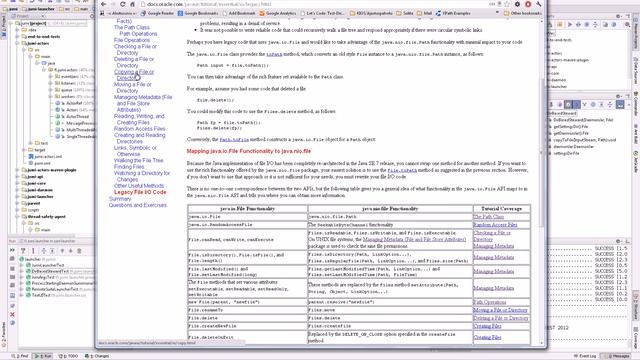This screenshot has height=360, width=640.
Task: Open the XPath Examples bookmark
Action: point(453,13)
